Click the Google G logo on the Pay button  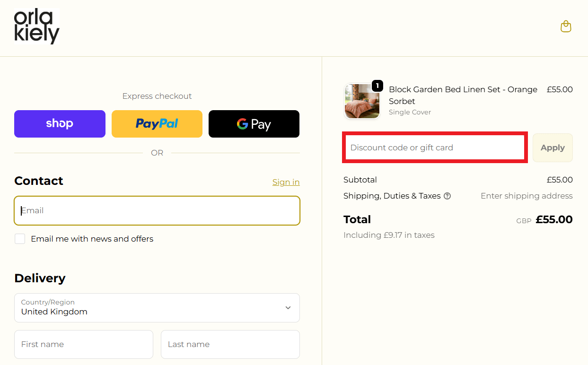243,124
